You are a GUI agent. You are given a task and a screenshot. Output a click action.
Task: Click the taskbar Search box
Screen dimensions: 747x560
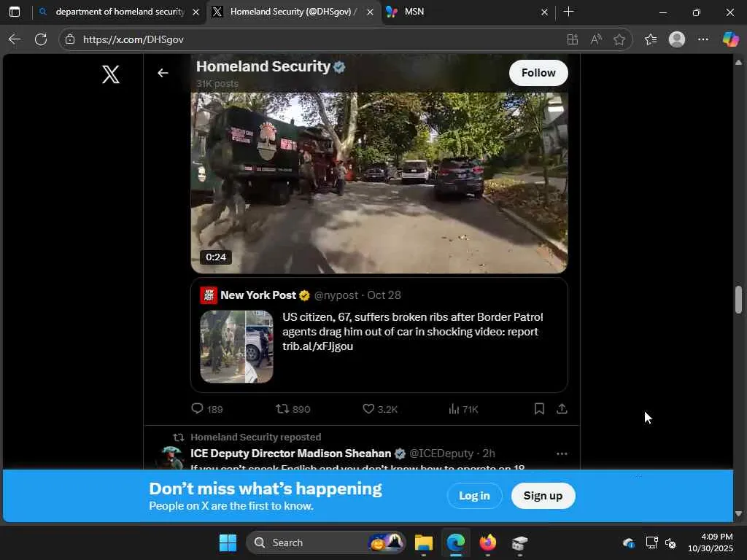[327, 542]
